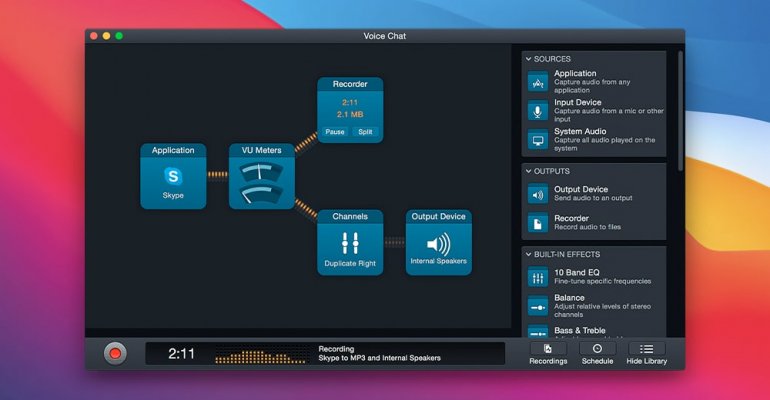Click the Channels sliders icon
This screenshot has height=400, width=770.
350,243
